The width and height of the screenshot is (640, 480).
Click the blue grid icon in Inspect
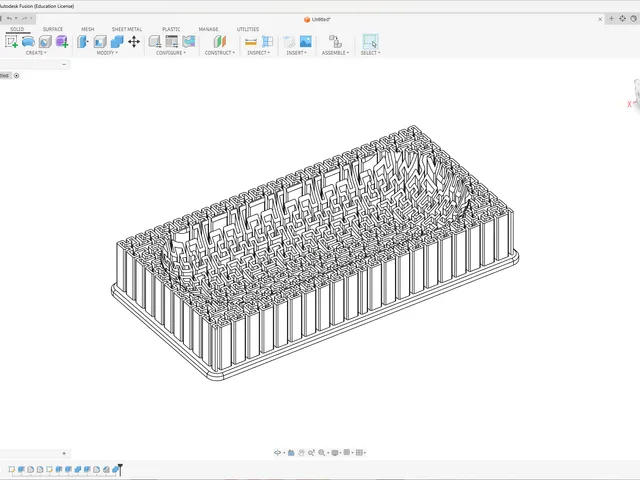click(267, 42)
